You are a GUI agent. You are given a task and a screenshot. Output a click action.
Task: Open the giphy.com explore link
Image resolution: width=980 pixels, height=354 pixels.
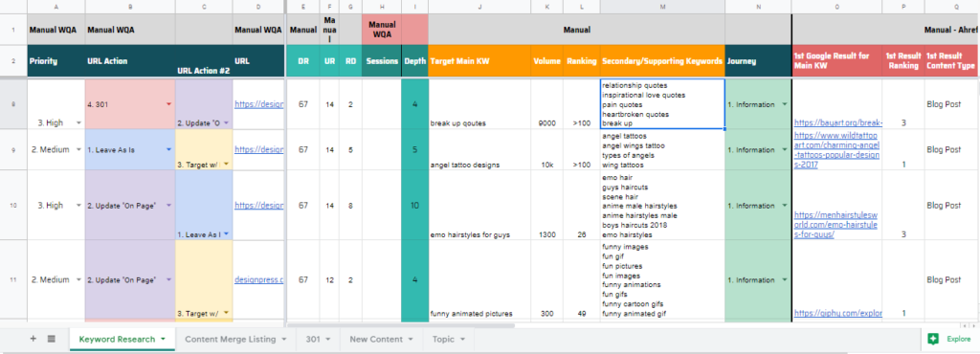[837, 313]
